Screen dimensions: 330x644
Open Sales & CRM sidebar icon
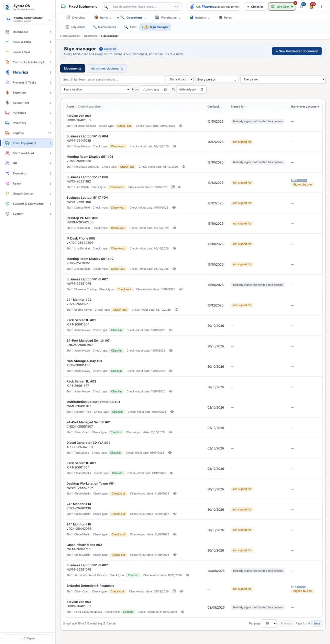(8, 42)
